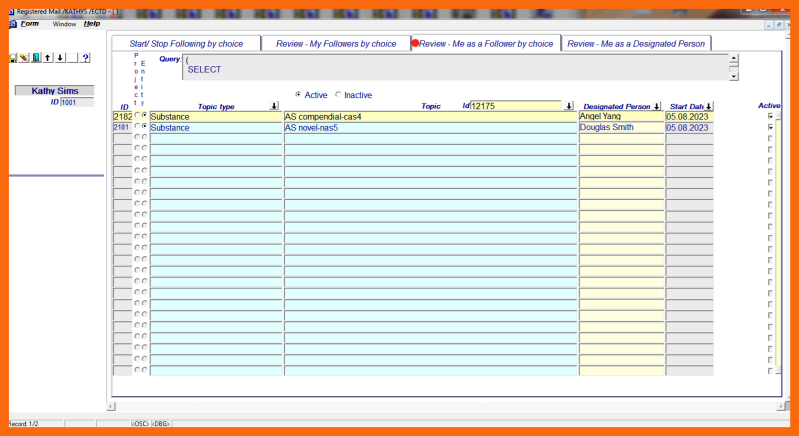The width and height of the screenshot is (799, 436).
Task: Click Query box scroll up arrow
Action: [734, 58]
